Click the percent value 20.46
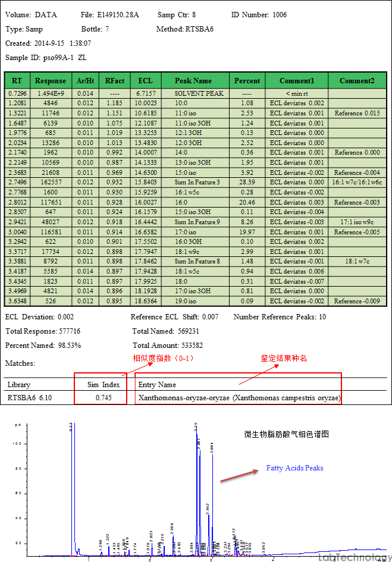Viewport: 392px width, 562px height. (x=247, y=202)
